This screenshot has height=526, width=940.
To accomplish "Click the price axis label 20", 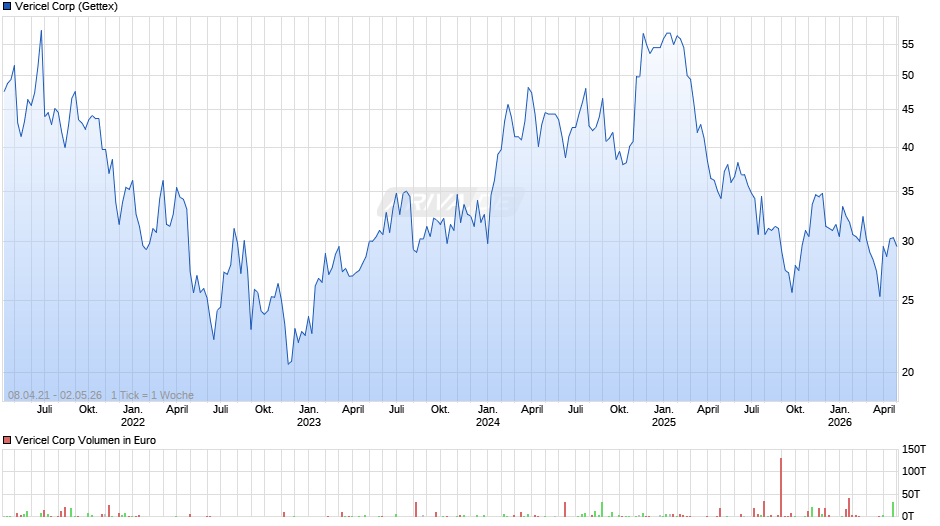I will [x=908, y=372].
